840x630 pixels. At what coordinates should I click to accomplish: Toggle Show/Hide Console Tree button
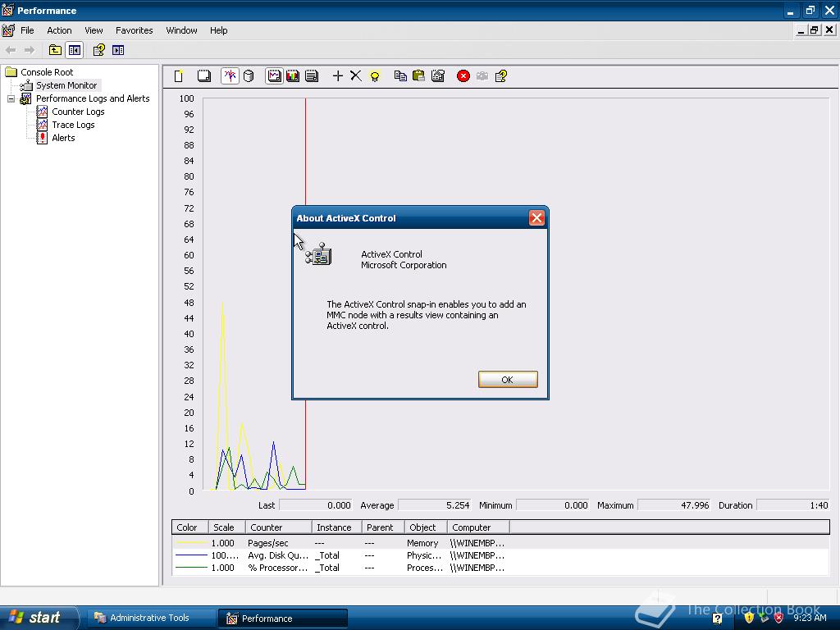(75, 50)
